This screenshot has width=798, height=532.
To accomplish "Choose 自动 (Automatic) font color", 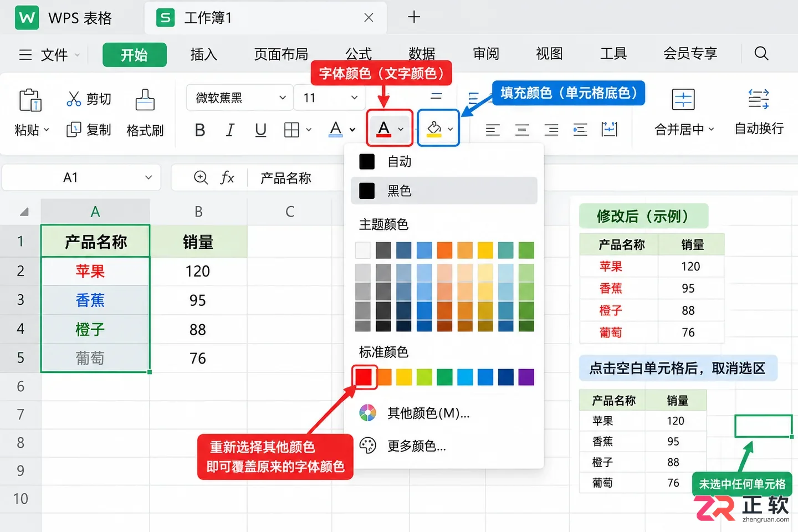I will click(x=444, y=162).
